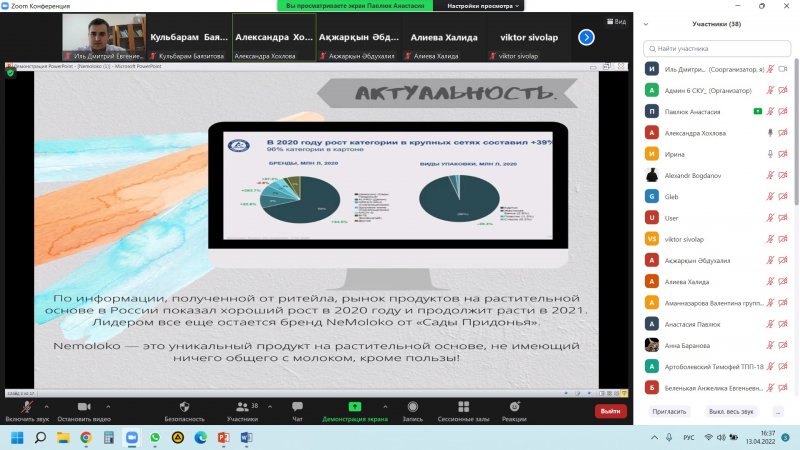800x450 pixels.
Task: Open WhatsApp from taskbar
Action: click(155, 438)
